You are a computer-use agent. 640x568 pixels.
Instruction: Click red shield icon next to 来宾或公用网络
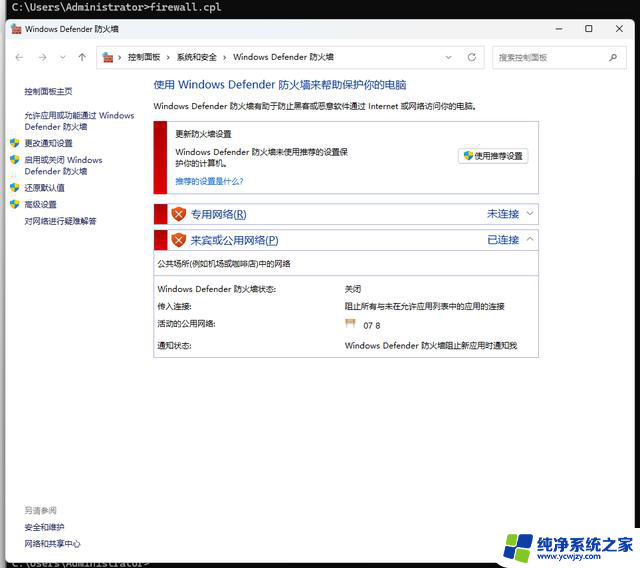point(178,240)
